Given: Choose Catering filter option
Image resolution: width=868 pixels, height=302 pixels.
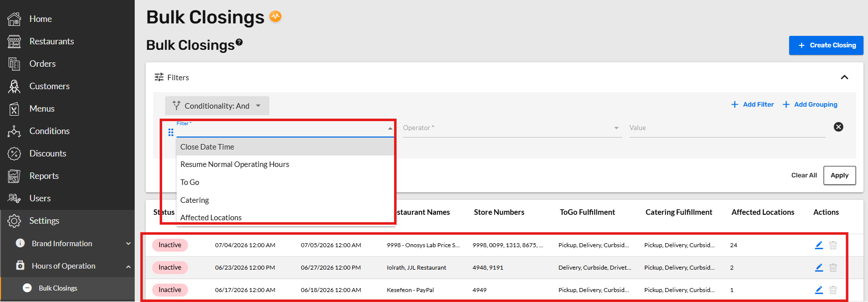Looking at the screenshot, I should [x=286, y=200].
